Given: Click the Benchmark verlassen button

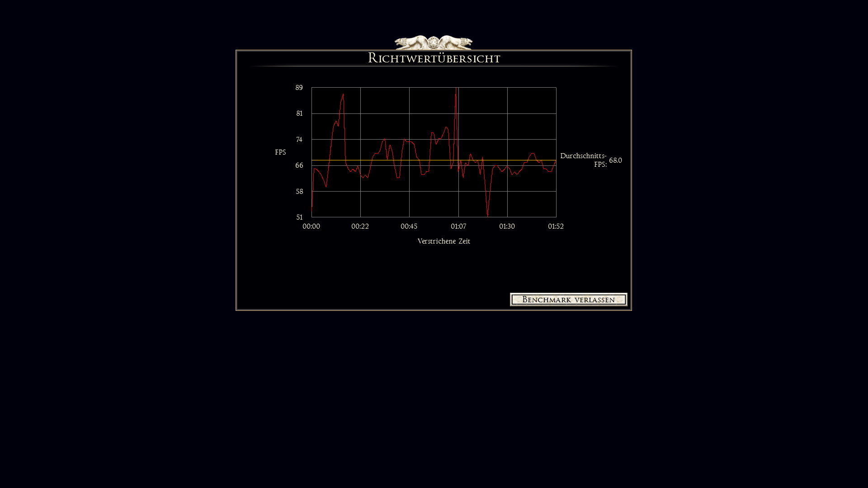Looking at the screenshot, I should [568, 300].
